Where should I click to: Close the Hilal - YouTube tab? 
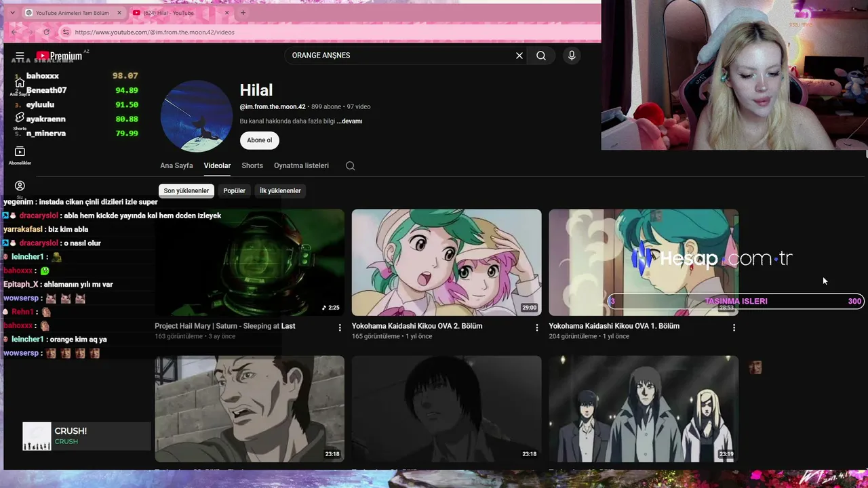pyautogui.click(x=226, y=13)
